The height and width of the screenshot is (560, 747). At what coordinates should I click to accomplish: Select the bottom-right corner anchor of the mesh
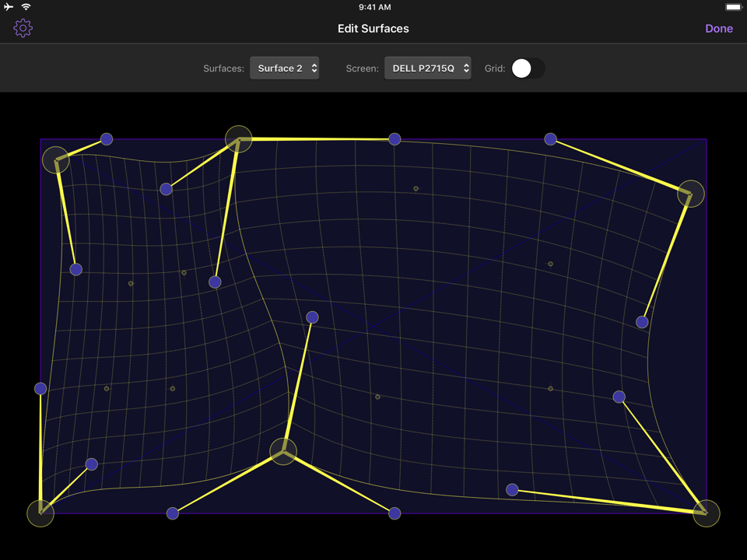[706, 513]
